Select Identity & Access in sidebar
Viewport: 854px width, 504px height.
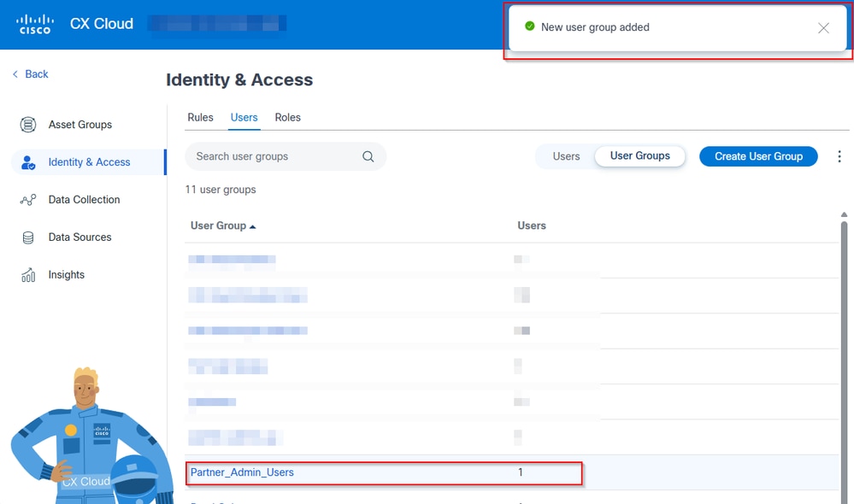(x=89, y=162)
